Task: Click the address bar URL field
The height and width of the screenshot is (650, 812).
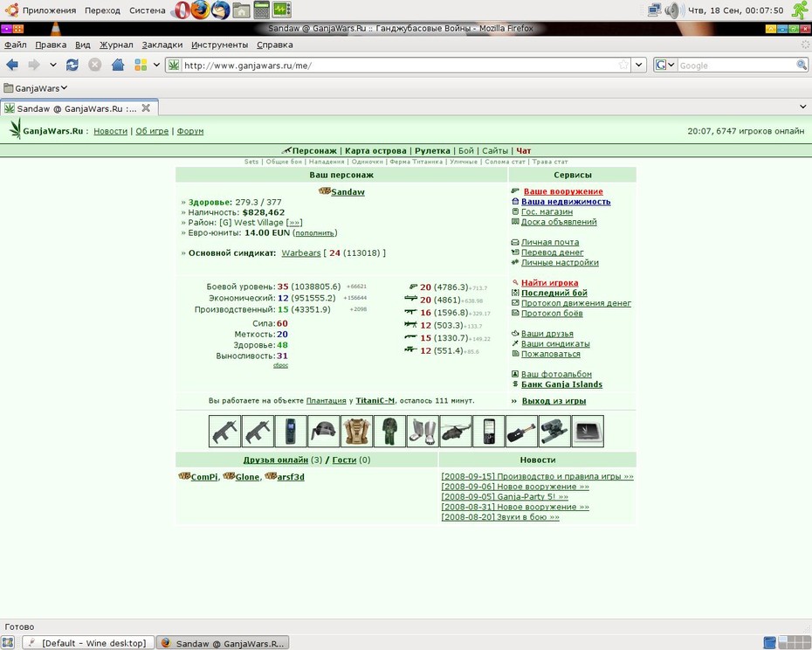Action: pyautogui.click(x=399, y=66)
